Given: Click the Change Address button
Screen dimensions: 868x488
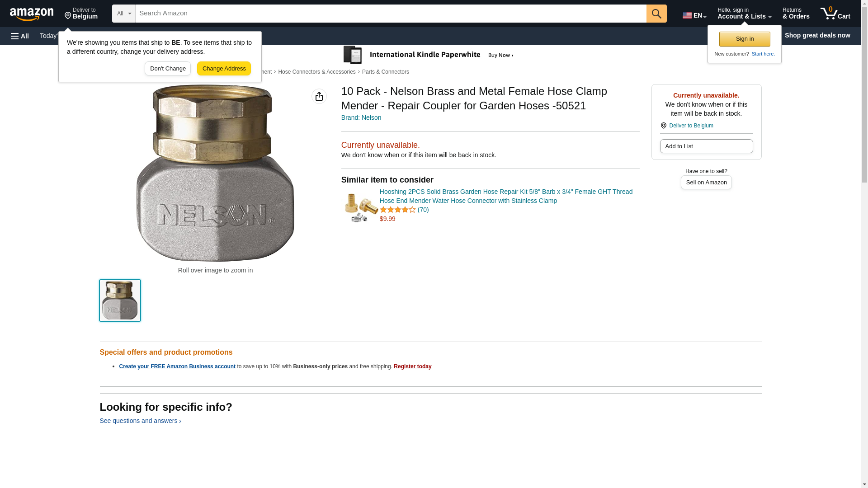Looking at the screenshot, I should point(224,69).
